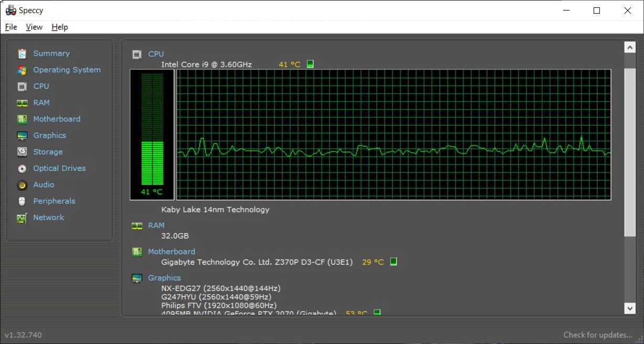644x344 pixels.
Task: Click the CPU temperature history graph
Action: 394,134
